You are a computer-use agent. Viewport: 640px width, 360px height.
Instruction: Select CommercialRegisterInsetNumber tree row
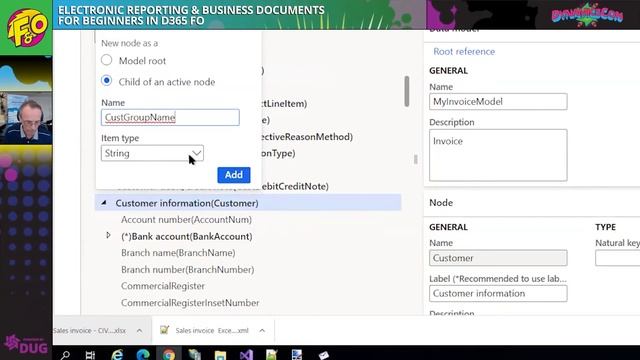coord(190,303)
